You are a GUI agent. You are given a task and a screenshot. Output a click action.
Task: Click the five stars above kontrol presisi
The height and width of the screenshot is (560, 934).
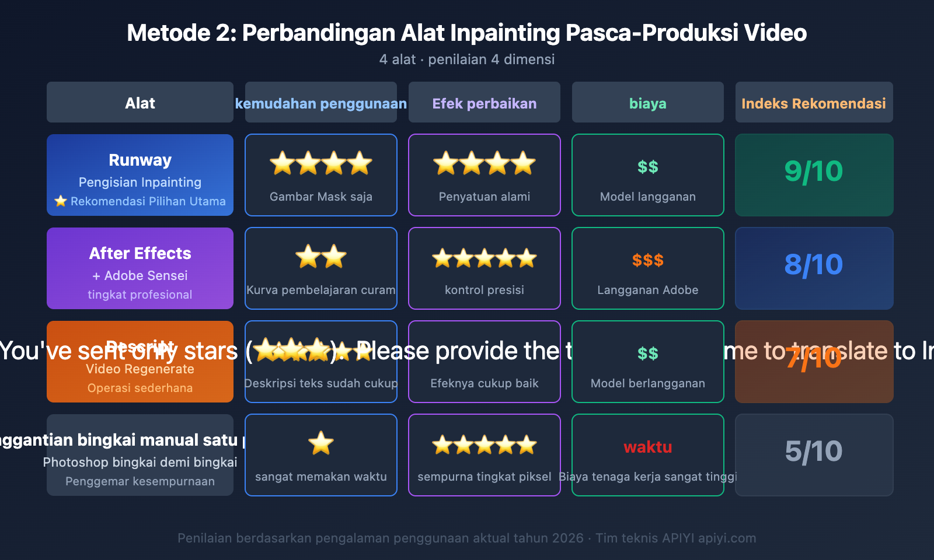(x=485, y=258)
